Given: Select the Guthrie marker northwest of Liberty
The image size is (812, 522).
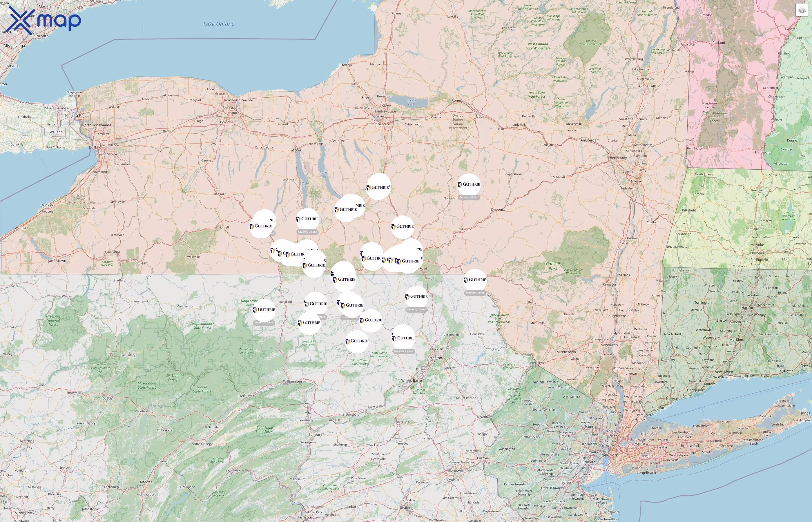Looking at the screenshot, I should 475,280.
